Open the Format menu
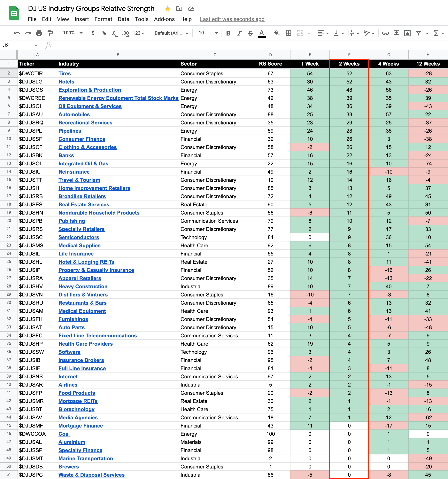 (103, 19)
